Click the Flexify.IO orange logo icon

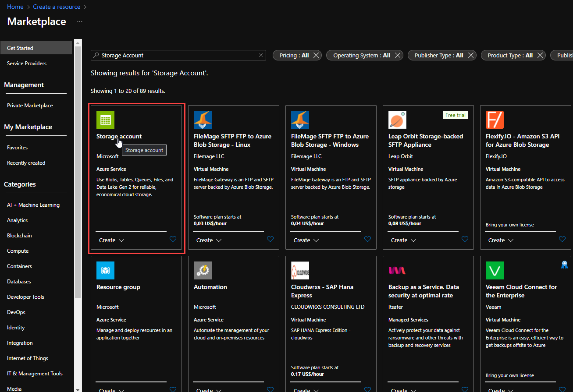click(x=495, y=120)
